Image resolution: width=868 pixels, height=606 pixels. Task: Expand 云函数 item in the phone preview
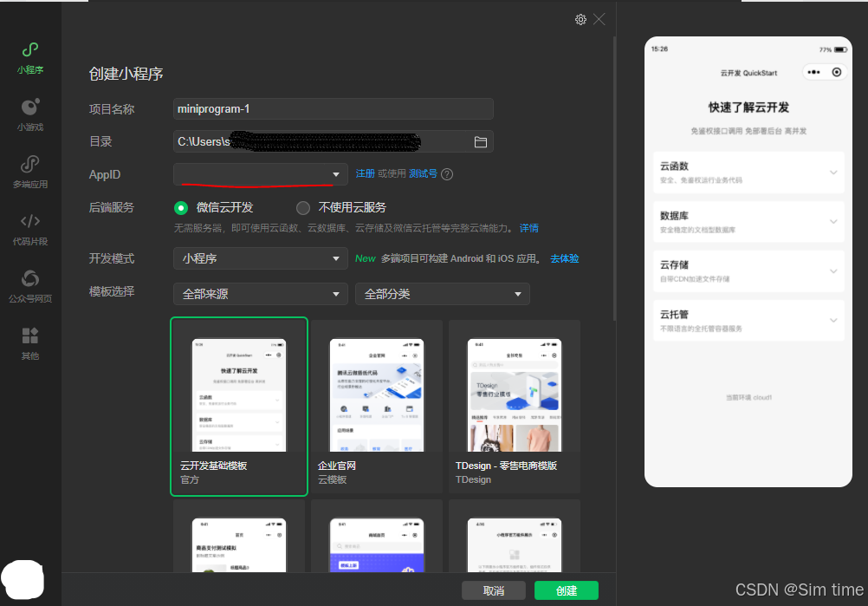[x=748, y=173]
